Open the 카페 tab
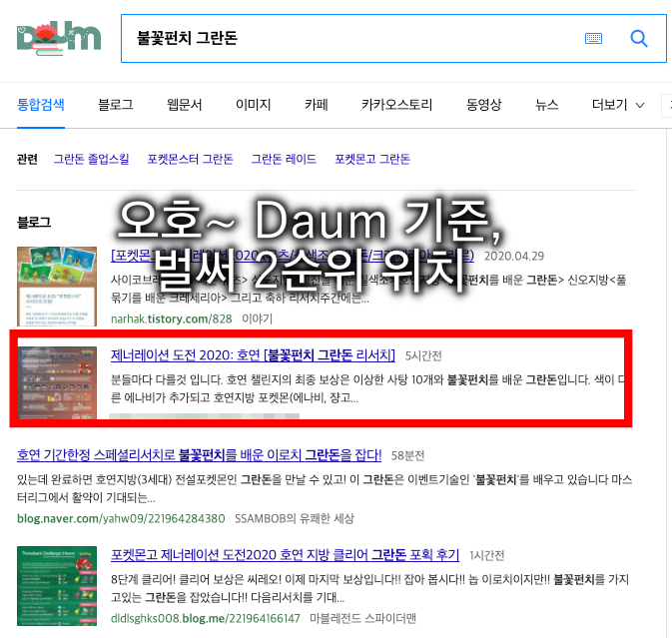This screenshot has width=672, height=638. [317, 105]
